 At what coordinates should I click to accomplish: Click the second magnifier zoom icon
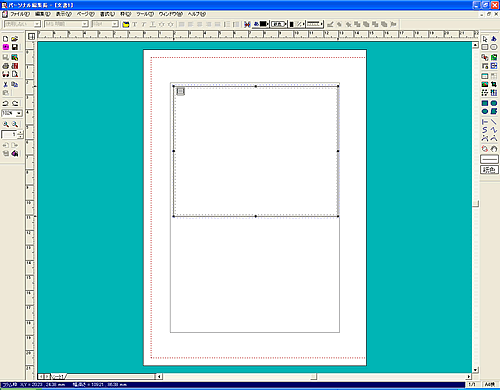point(15,124)
